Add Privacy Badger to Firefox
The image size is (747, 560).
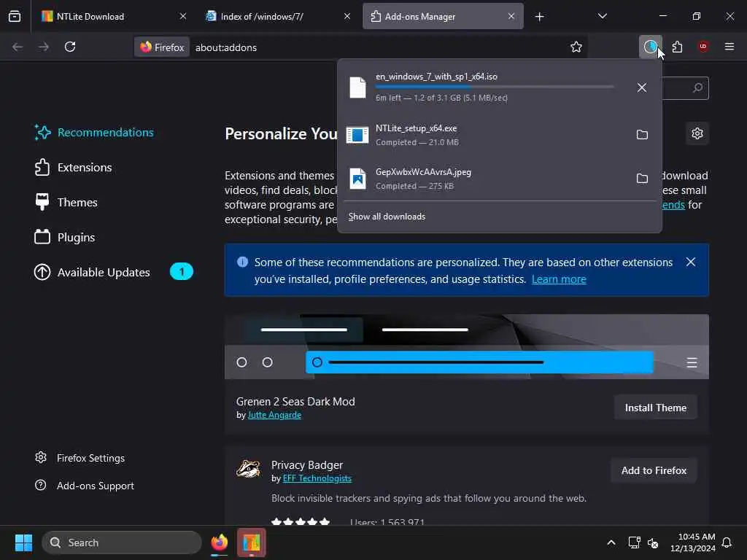tap(654, 470)
